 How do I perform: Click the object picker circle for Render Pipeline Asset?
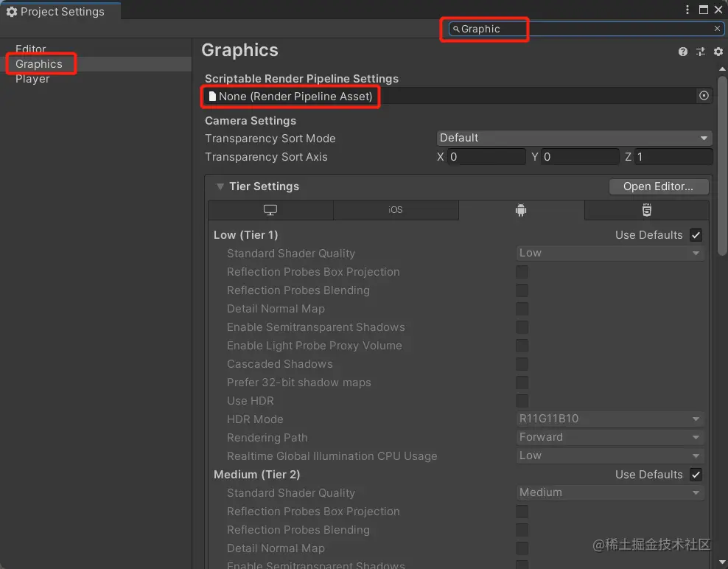point(704,96)
